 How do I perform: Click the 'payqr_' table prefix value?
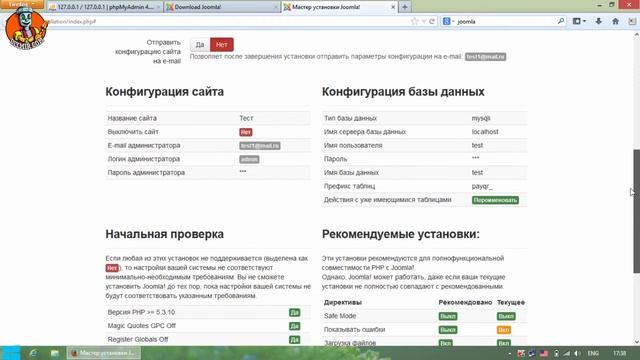point(482,186)
